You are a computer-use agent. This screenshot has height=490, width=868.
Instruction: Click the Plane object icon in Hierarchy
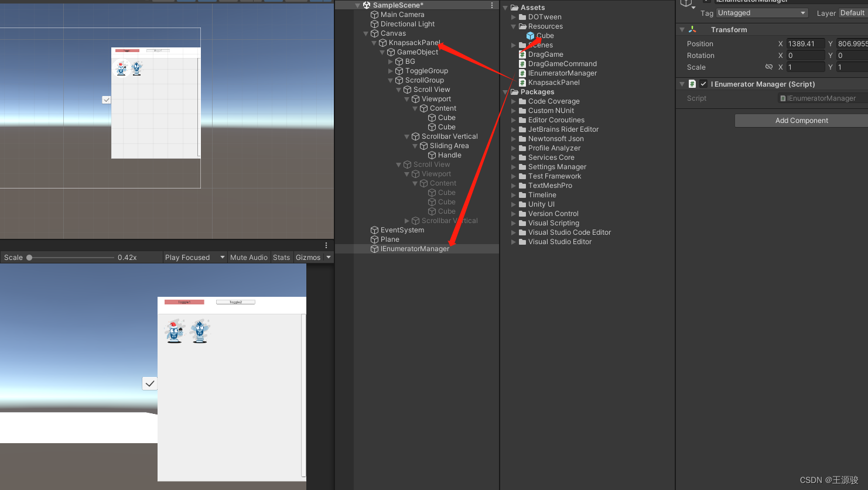[x=375, y=239]
